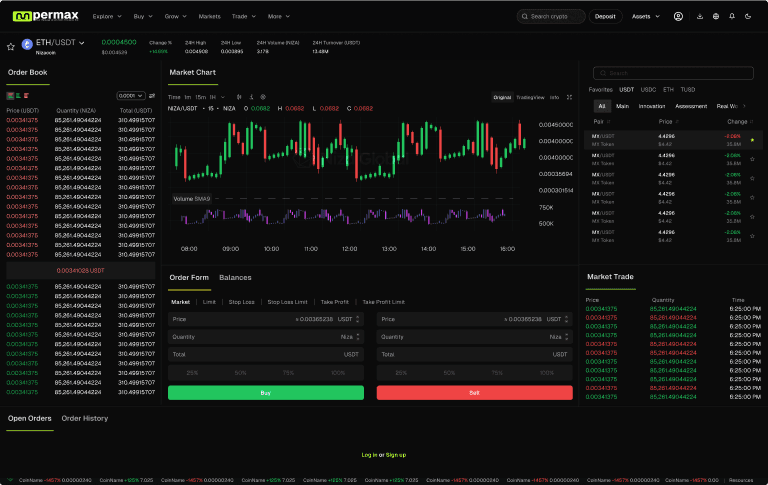Click the Deposit button
Image resolution: width=768 pixels, height=485 pixels.
coord(605,17)
